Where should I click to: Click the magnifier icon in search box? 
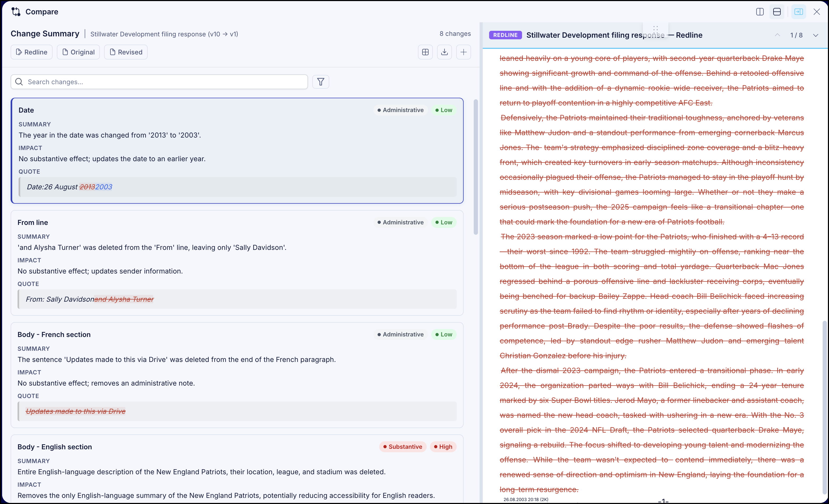(x=19, y=82)
